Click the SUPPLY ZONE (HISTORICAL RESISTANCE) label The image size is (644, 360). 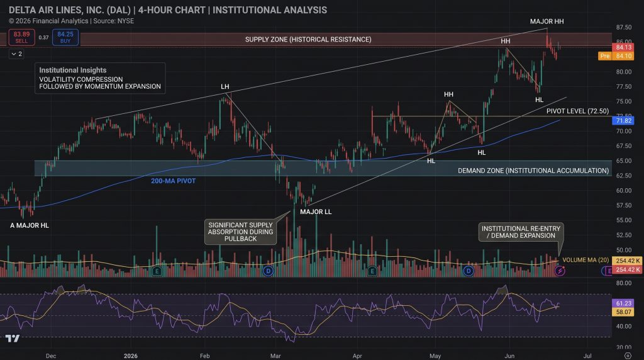tap(308, 40)
